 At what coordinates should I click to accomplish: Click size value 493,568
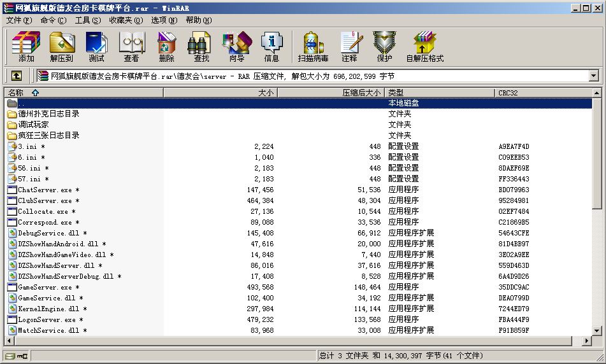(x=260, y=287)
